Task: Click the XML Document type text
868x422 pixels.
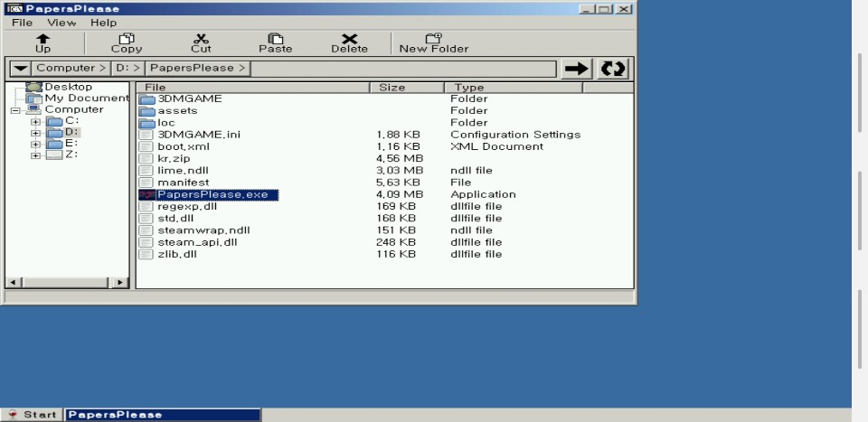Action: pyautogui.click(x=497, y=146)
